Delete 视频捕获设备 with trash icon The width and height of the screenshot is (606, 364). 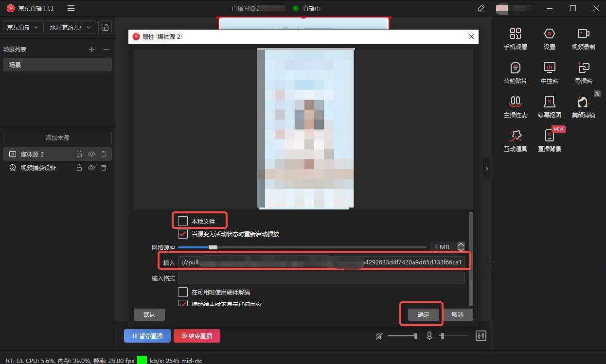[x=104, y=168]
